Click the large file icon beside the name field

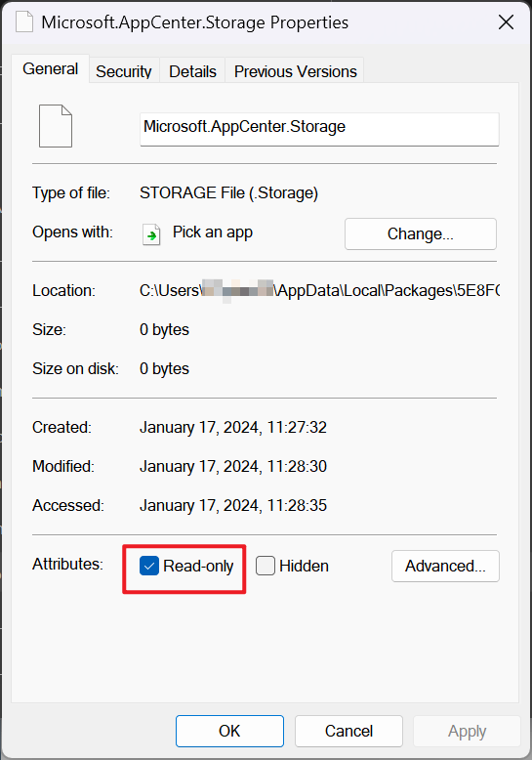pyautogui.click(x=56, y=126)
